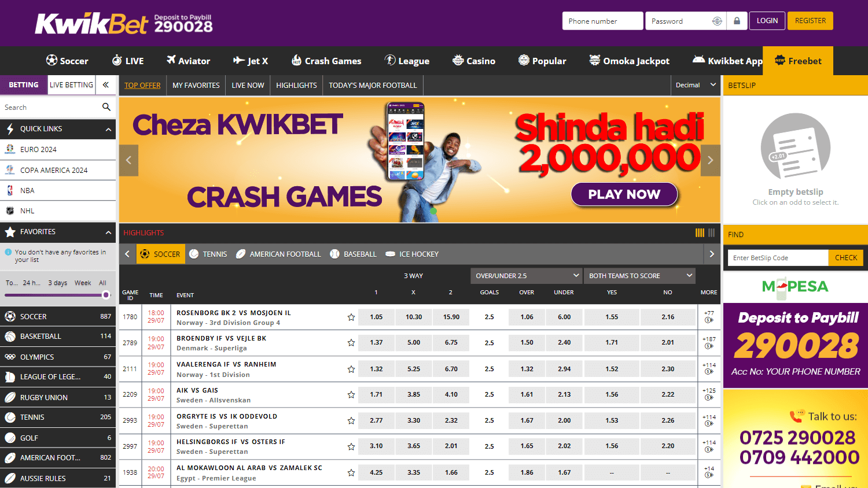Image resolution: width=868 pixels, height=488 pixels.
Task: Select the TENNIS highlights tab
Action: point(208,254)
